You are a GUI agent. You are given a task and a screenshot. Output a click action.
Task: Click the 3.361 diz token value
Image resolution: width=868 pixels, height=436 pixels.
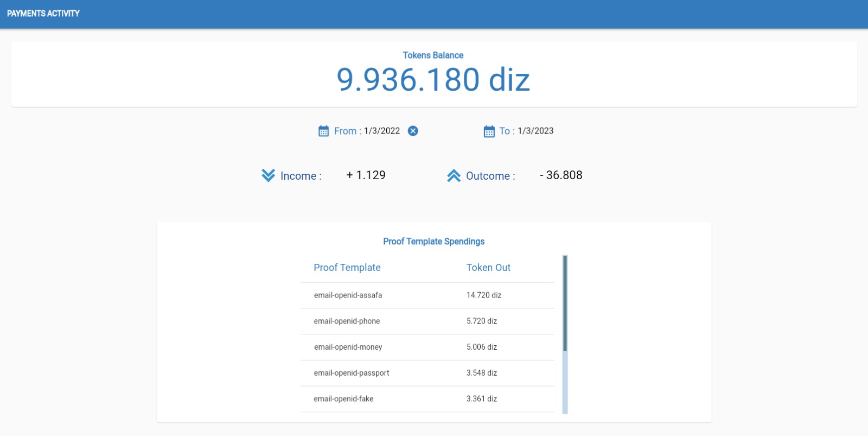click(482, 399)
